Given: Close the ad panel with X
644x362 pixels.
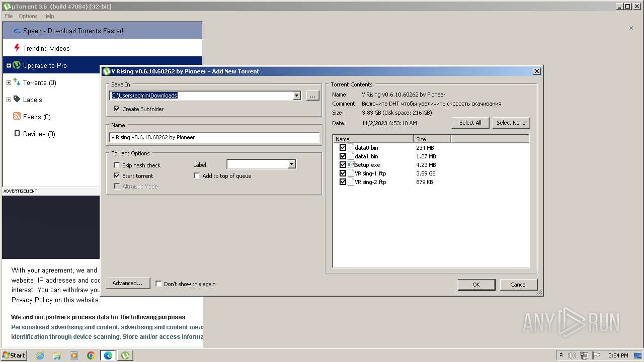Looking at the screenshot, I should (x=631, y=28).
